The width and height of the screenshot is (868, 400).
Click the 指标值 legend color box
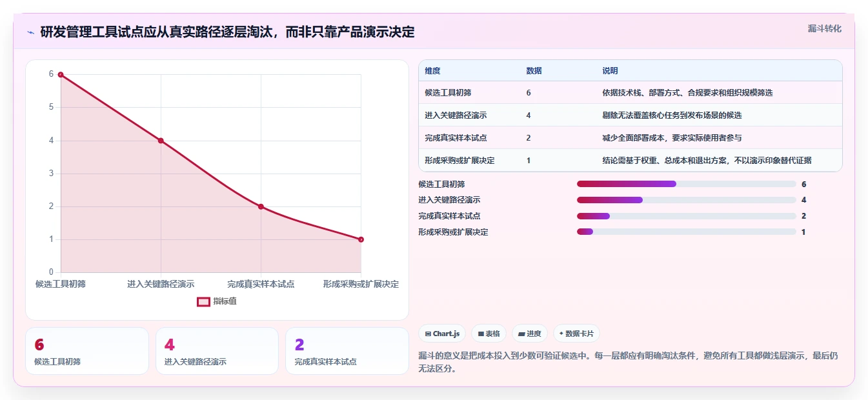[x=203, y=301]
